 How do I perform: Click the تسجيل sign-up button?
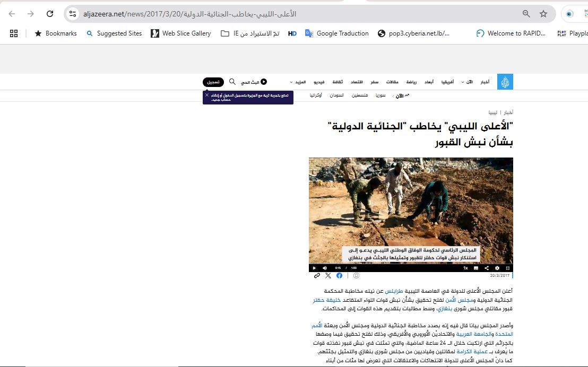tap(213, 82)
